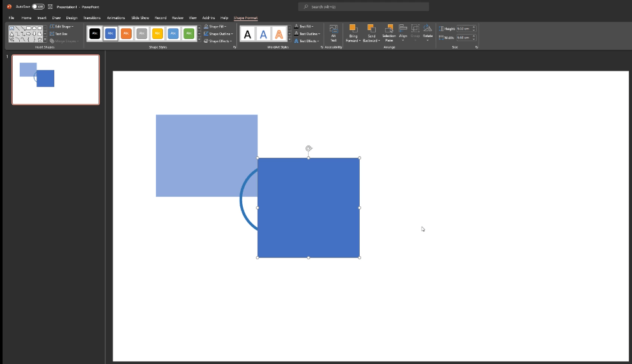The image size is (632, 364).
Task: Switch to the Home tab
Action: [x=26, y=18]
